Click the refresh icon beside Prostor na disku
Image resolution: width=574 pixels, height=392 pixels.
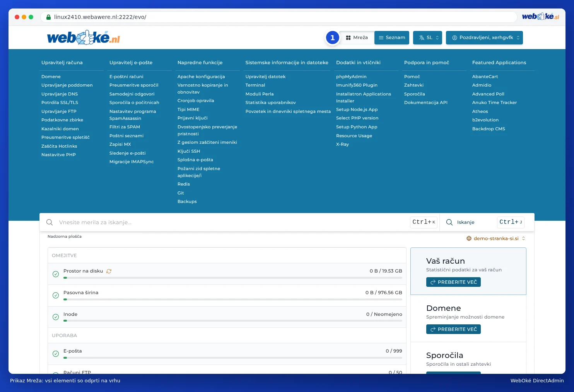[109, 271]
